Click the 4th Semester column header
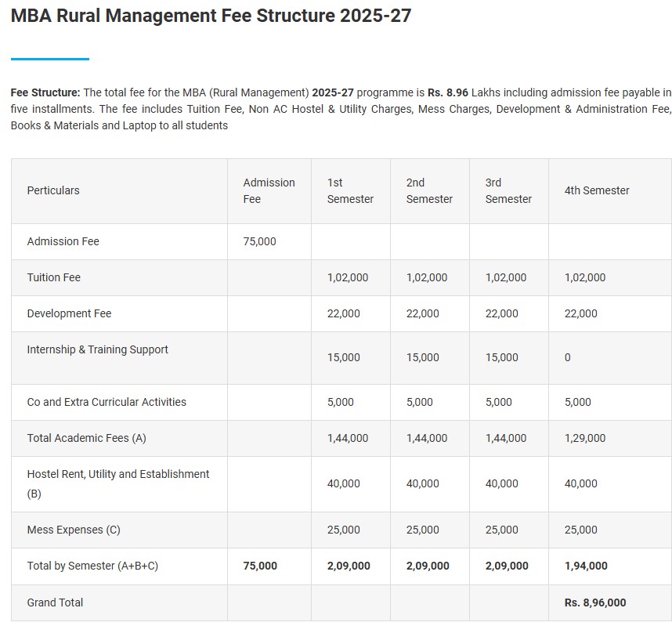The height and width of the screenshot is (626, 672). 597,190
